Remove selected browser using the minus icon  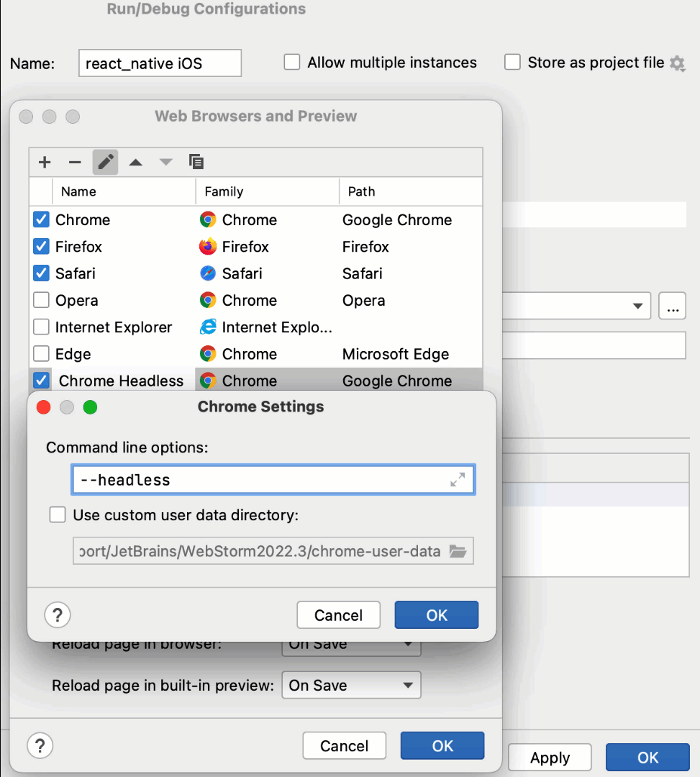75,162
